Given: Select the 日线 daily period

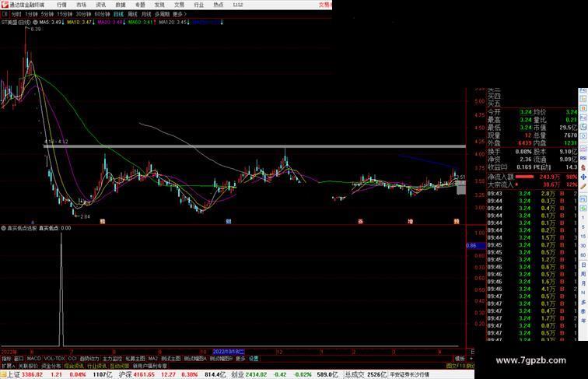Looking at the screenshot, I should click(x=118, y=14).
